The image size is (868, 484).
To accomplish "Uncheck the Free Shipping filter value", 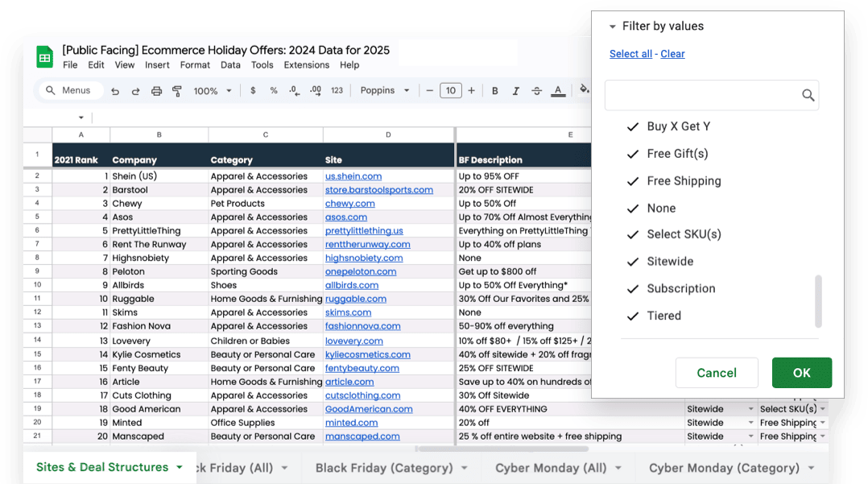I will click(x=633, y=181).
